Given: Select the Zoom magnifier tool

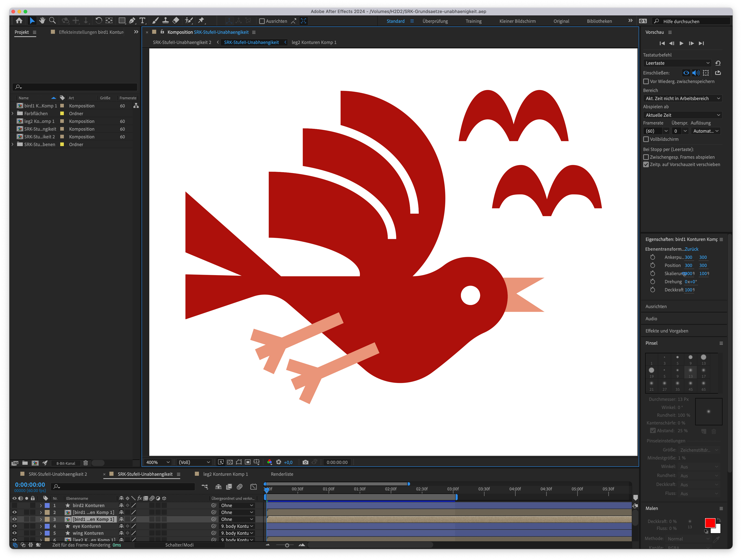Looking at the screenshot, I should coord(52,21).
